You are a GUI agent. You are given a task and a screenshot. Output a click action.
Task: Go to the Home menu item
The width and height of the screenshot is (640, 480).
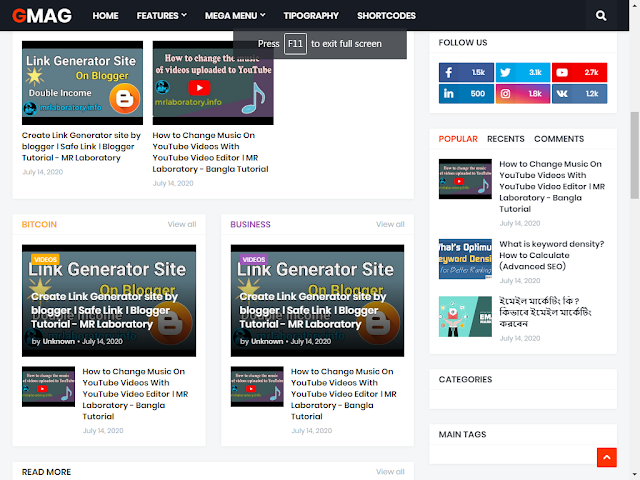[x=105, y=16]
